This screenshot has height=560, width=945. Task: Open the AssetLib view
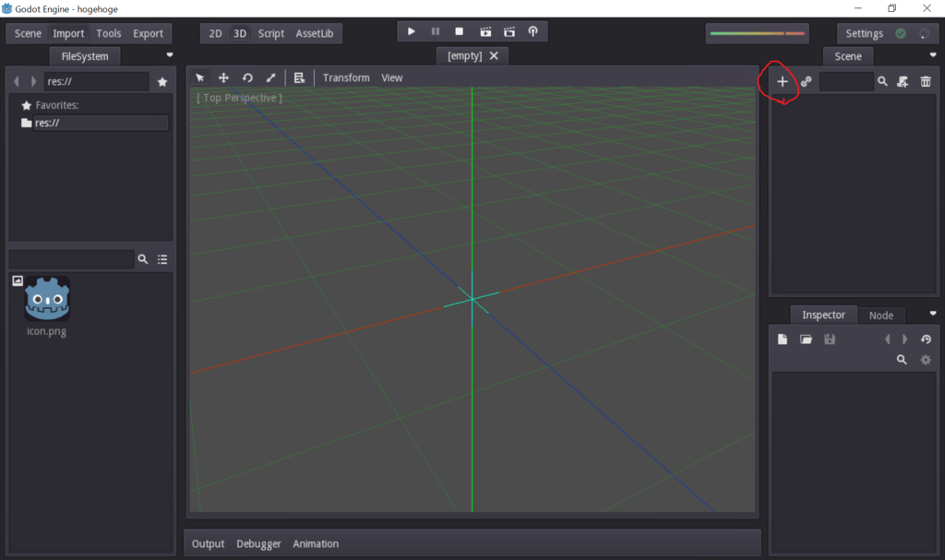(x=314, y=34)
